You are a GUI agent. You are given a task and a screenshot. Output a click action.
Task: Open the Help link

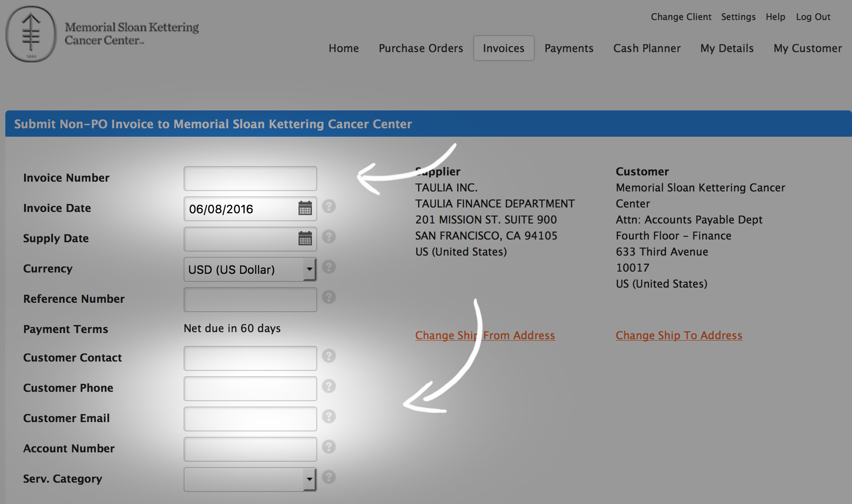tap(775, 17)
